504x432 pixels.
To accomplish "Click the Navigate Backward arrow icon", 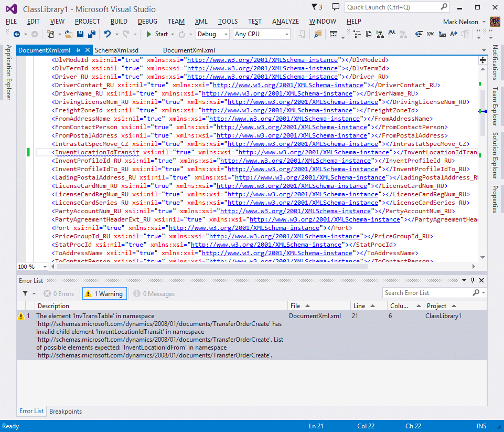I will [17, 34].
